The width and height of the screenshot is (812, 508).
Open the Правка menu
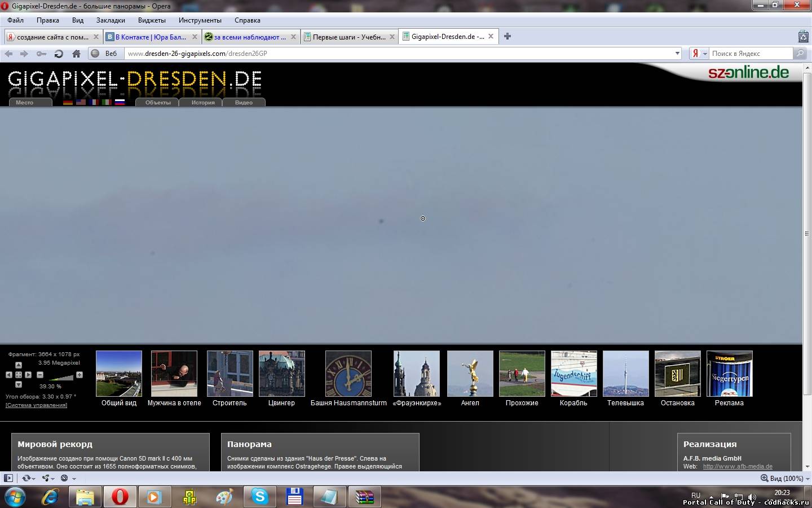coord(48,20)
